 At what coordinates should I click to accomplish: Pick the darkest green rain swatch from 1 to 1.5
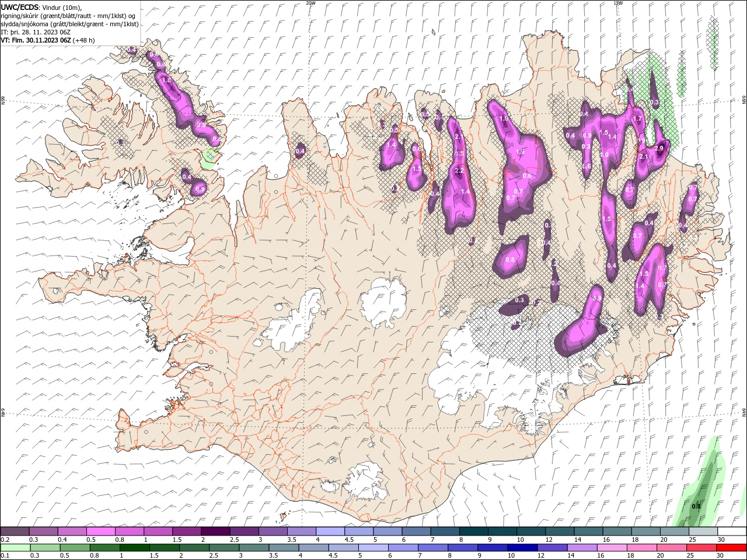click(x=134, y=548)
